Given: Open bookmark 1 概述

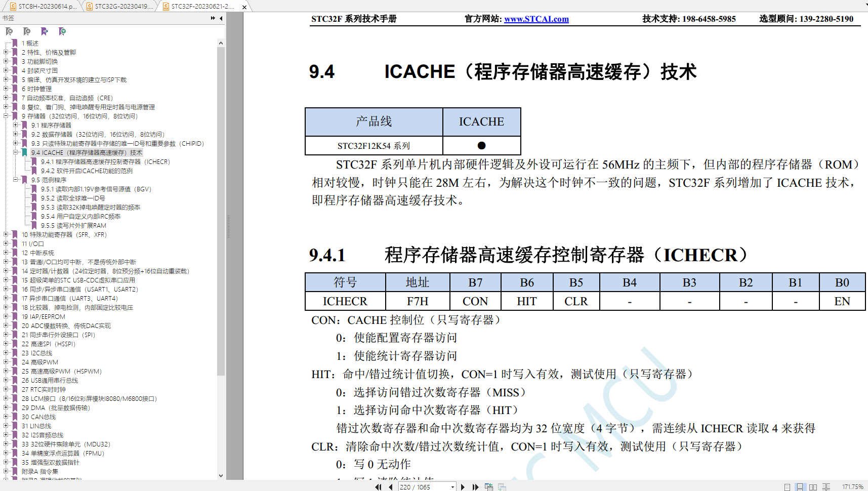Looking at the screenshot, I should (x=30, y=43).
